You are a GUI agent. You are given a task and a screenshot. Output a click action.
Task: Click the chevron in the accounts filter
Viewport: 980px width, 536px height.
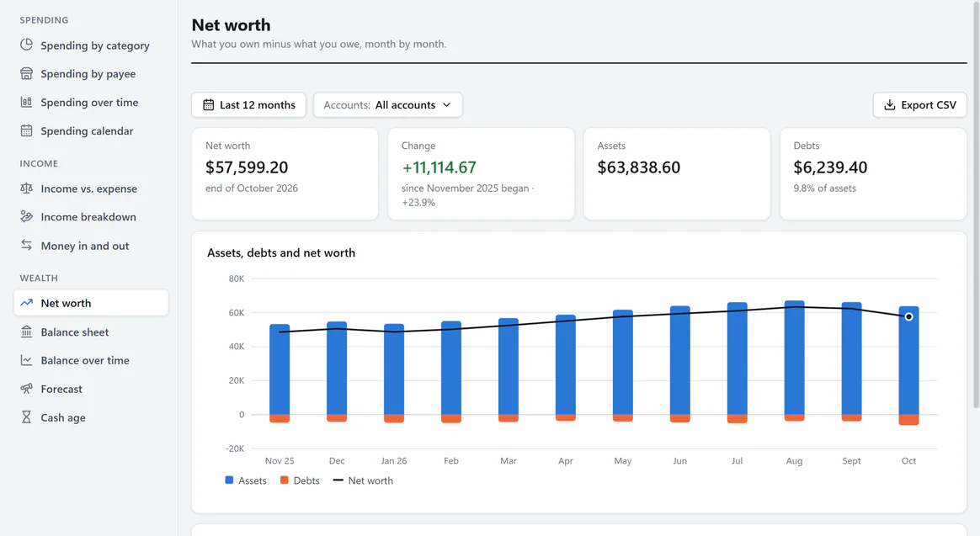446,105
